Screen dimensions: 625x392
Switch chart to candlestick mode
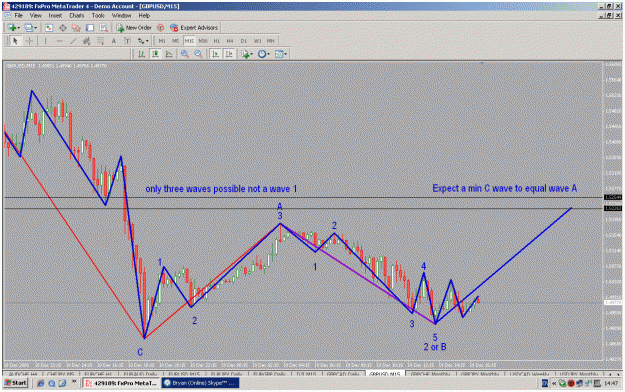[155, 54]
